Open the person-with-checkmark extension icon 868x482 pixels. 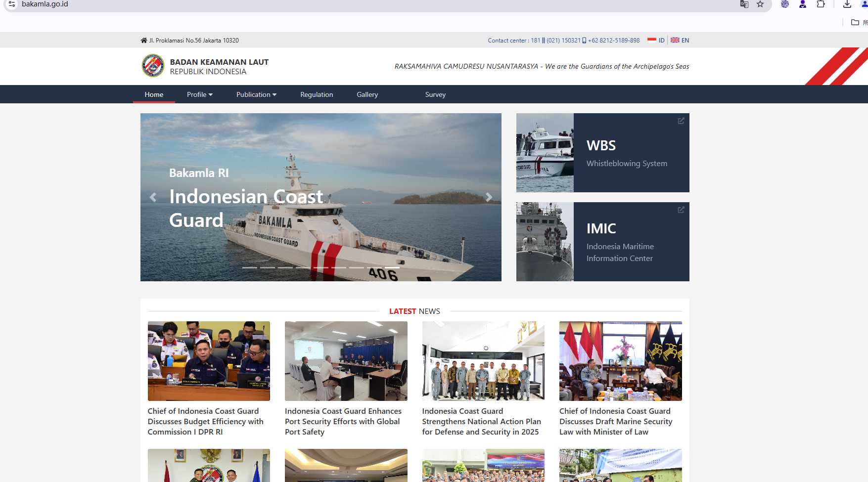803,4
